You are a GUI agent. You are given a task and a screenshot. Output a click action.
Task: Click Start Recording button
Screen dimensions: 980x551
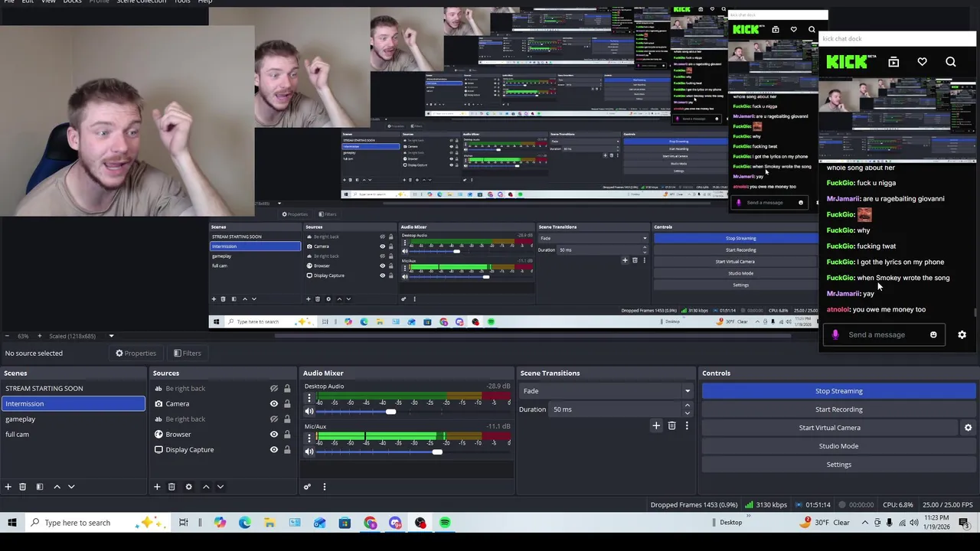pyautogui.click(x=838, y=409)
